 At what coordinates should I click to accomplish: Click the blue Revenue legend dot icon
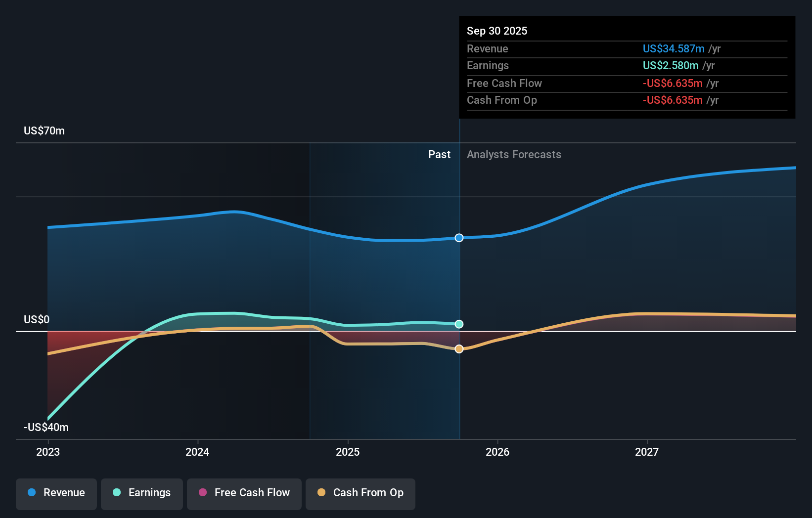tap(32, 493)
